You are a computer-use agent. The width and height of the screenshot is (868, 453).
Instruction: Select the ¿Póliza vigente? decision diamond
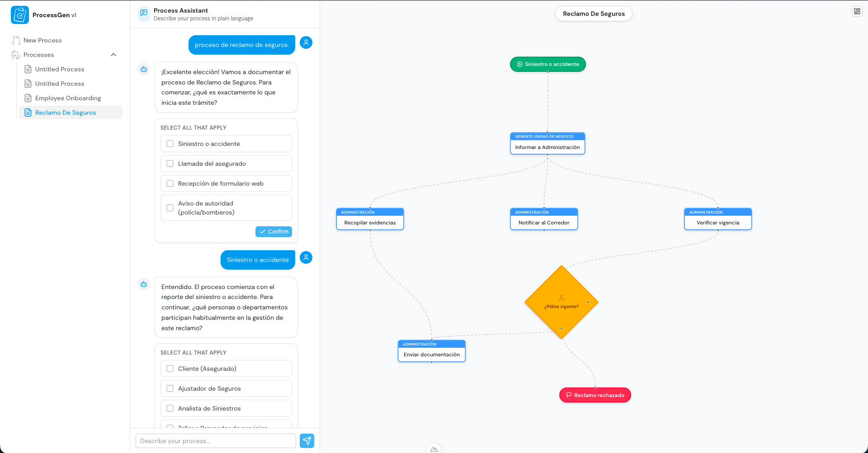pos(561,302)
